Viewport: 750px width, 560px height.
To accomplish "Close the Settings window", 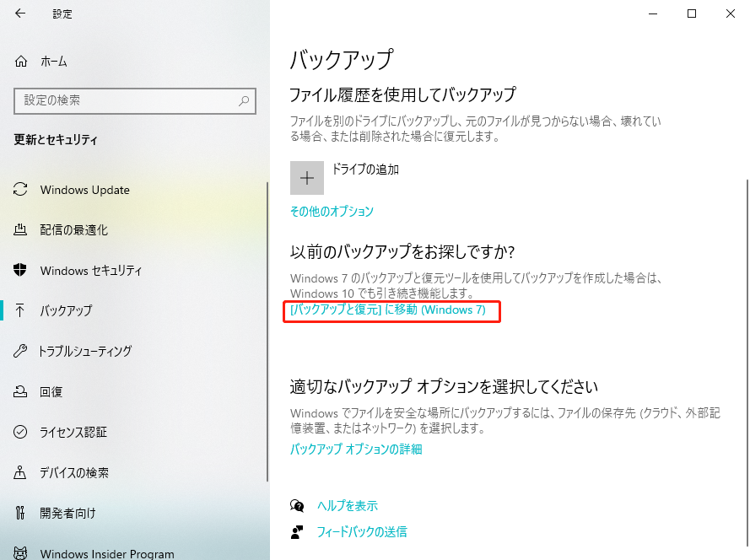I will (731, 13).
